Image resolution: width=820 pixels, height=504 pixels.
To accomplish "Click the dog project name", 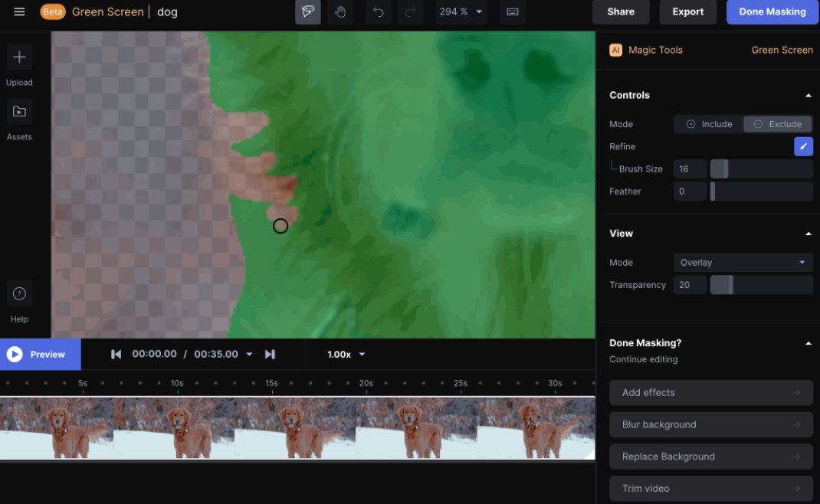I will click(167, 11).
